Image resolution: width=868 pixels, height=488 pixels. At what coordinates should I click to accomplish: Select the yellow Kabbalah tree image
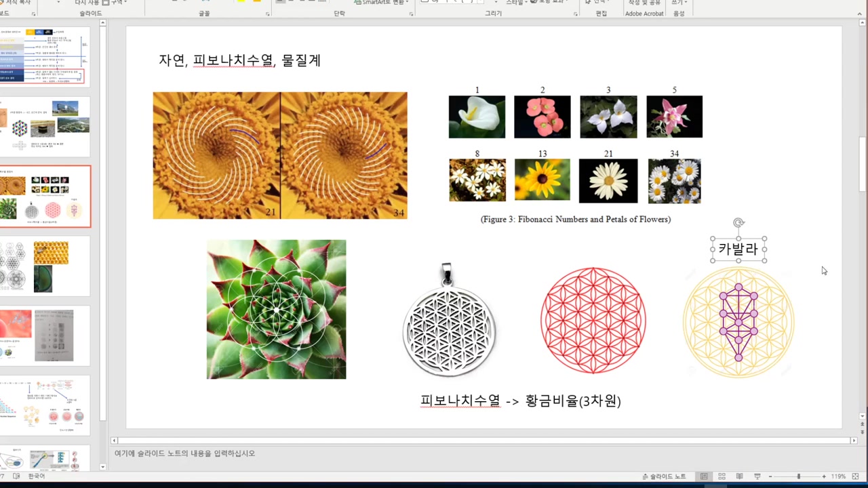738,322
